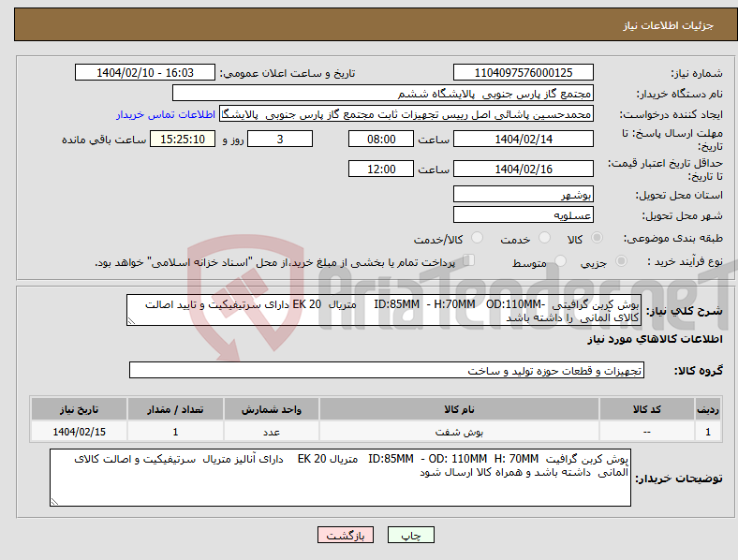Click the توضیحات خریدار textarea
The width and height of the screenshot is (738, 560).
click(340, 478)
